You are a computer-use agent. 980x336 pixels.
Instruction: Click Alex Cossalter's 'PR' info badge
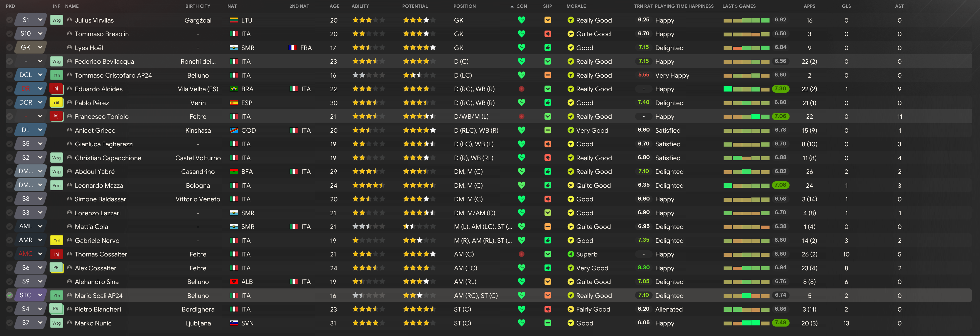pyautogui.click(x=56, y=268)
